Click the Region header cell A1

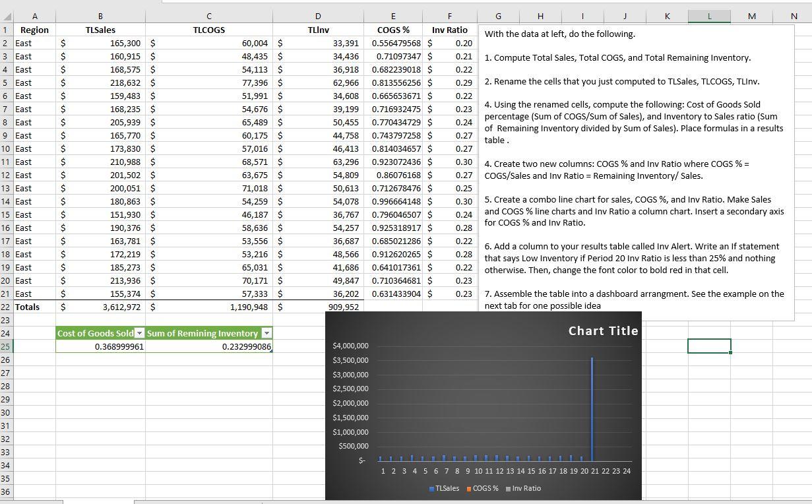click(34, 30)
